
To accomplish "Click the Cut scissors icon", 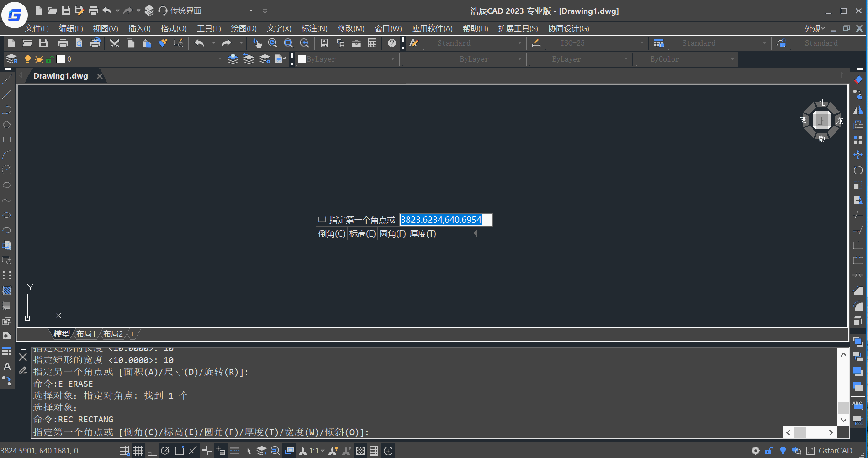I will (x=115, y=43).
